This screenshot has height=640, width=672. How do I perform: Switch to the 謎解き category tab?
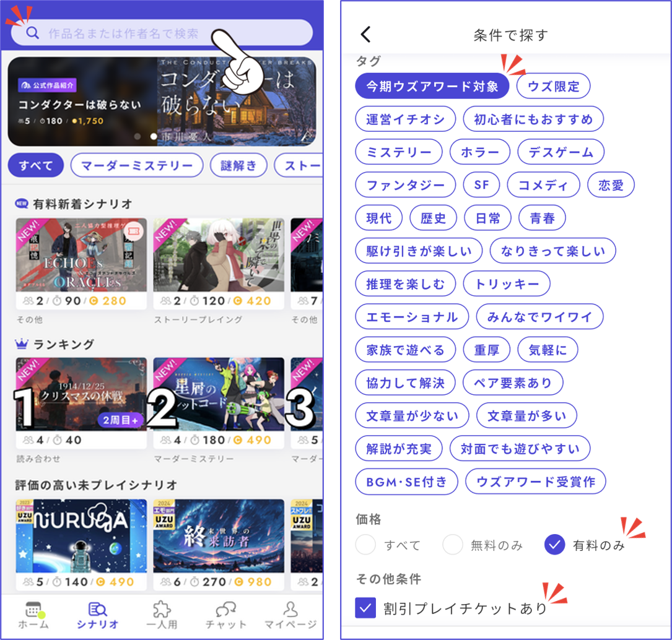pyautogui.click(x=238, y=165)
